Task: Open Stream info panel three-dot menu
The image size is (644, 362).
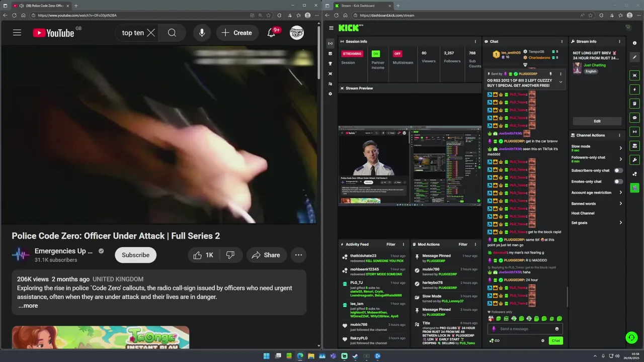Action: click(x=619, y=41)
